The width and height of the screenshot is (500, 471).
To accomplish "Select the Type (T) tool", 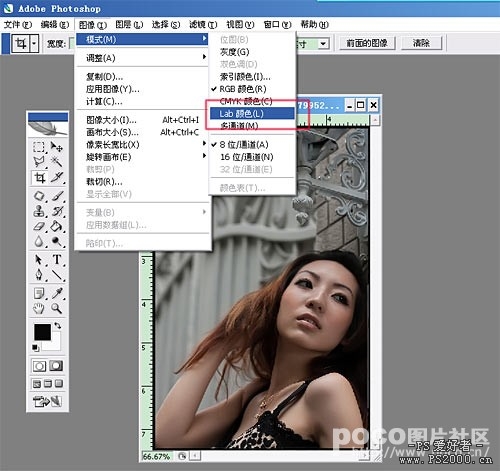I will point(57,259).
